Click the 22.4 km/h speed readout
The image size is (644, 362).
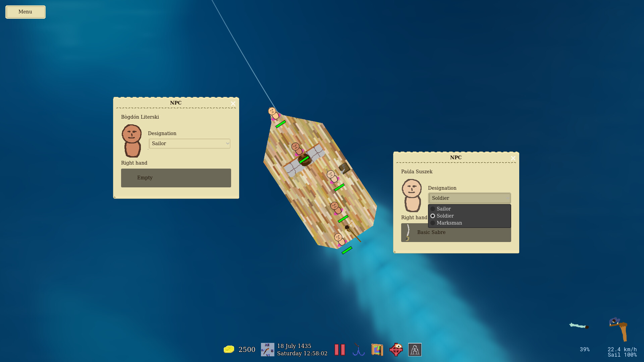pyautogui.click(x=622, y=349)
